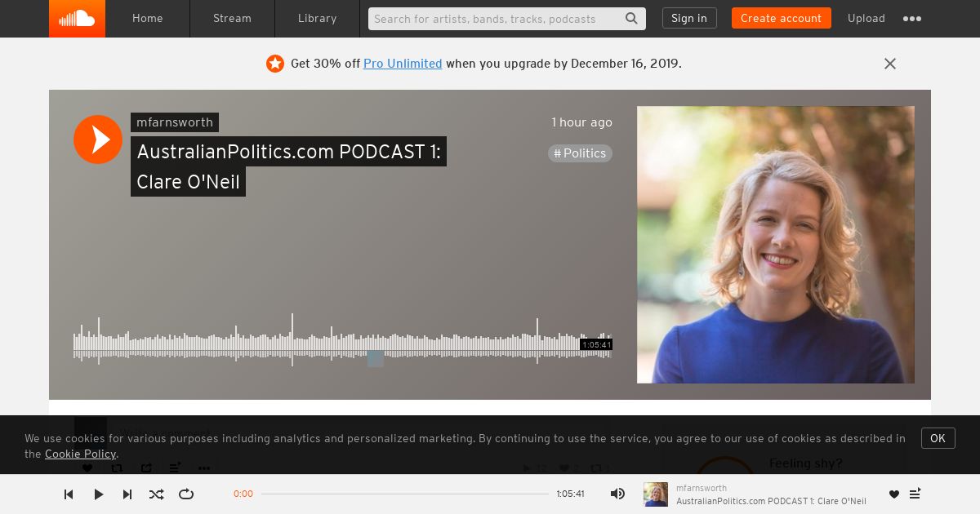Click the orange star promo icon
This screenshot has width=980, height=514.
click(x=275, y=64)
